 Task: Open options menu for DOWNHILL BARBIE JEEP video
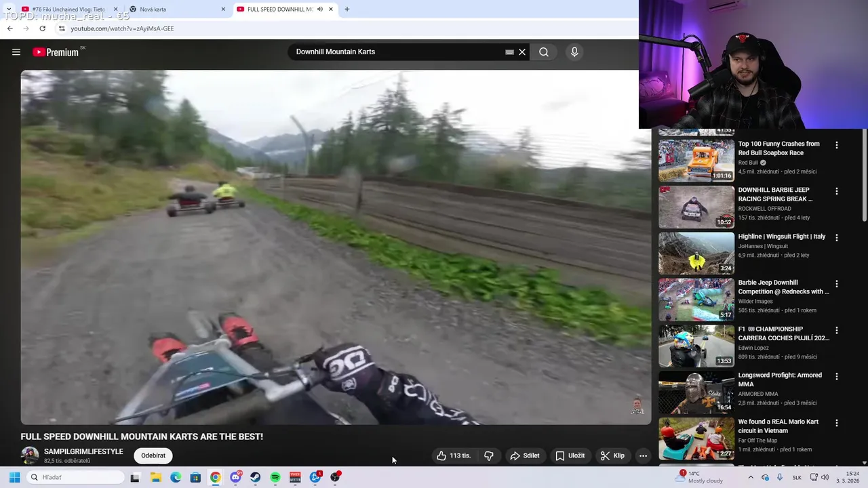click(x=836, y=191)
